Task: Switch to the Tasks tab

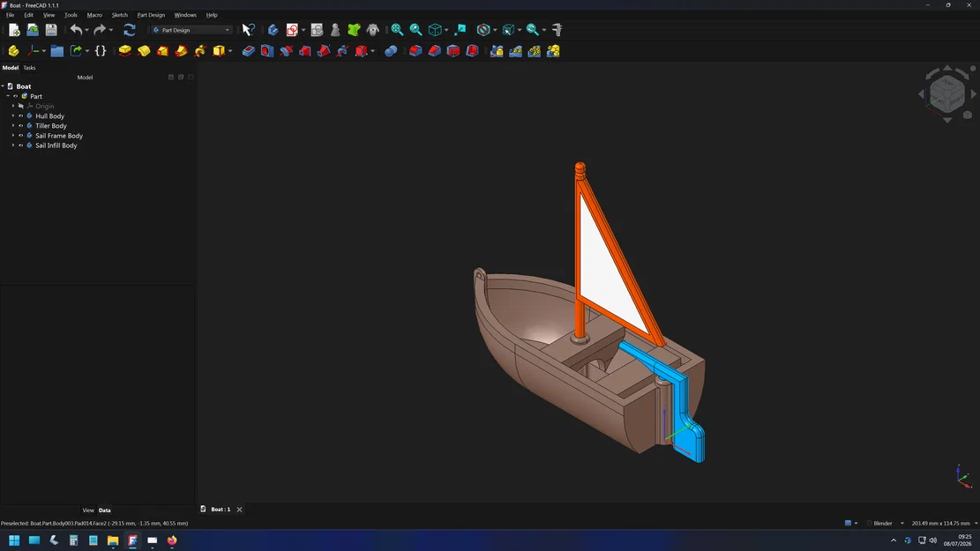Action: [x=29, y=68]
